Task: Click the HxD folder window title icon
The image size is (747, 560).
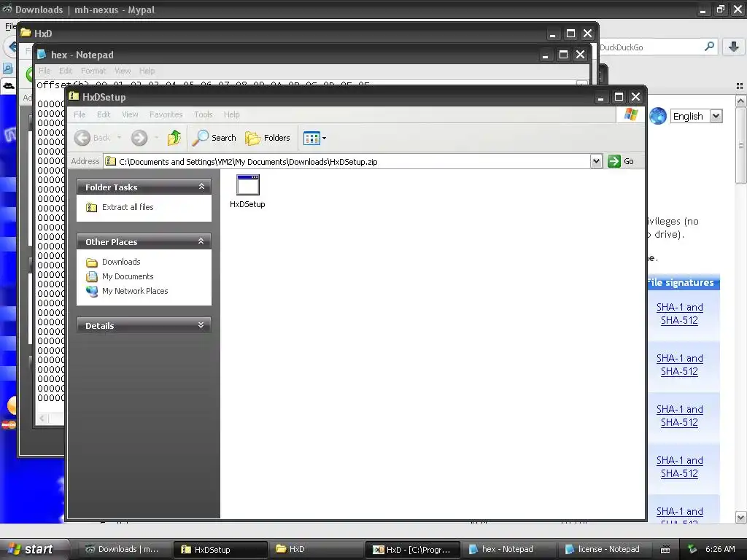Action: [x=26, y=33]
